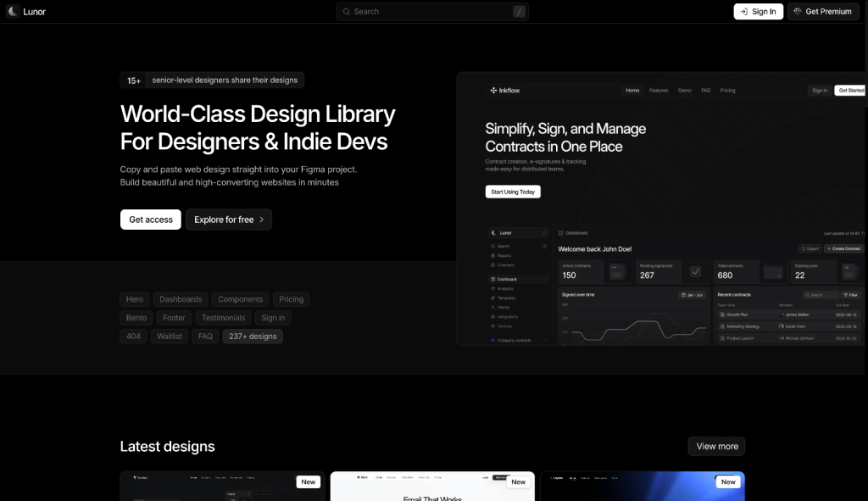
Task: Click the Get access button
Action: (151, 220)
